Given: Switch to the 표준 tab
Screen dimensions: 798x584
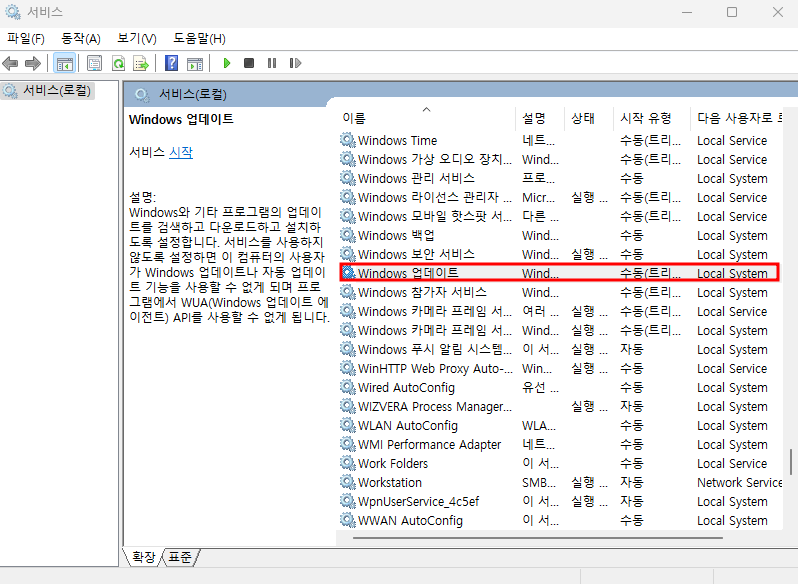Looking at the screenshot, I should [x=180, y=557].
